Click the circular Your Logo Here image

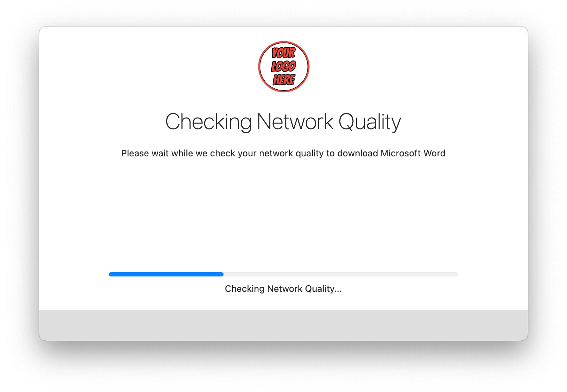(x=283, y=67)
